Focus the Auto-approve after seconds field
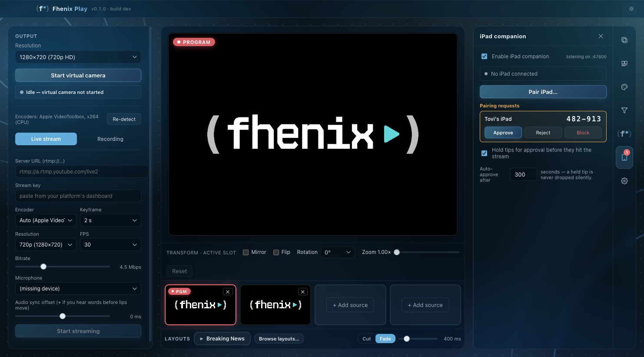Image resolution: width=644 pixels, height=357 pixels. click(x=523, y=174)
